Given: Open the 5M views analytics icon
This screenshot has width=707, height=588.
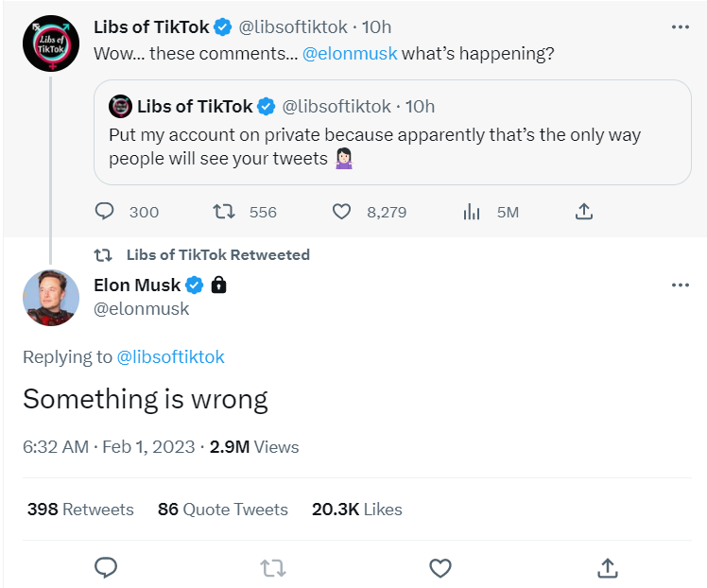Looking at the screenshot, I should (x=473, y=212).
